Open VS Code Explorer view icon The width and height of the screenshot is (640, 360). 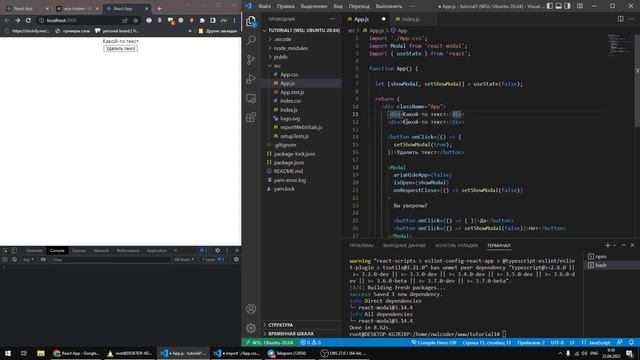tap(251, 21)
